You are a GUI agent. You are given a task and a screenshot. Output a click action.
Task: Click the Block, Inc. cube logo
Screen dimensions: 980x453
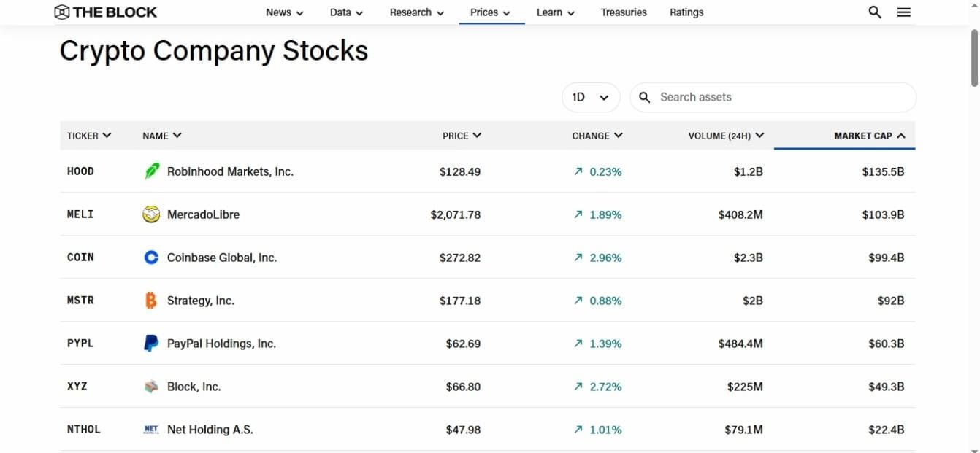(x=151, y=387)
